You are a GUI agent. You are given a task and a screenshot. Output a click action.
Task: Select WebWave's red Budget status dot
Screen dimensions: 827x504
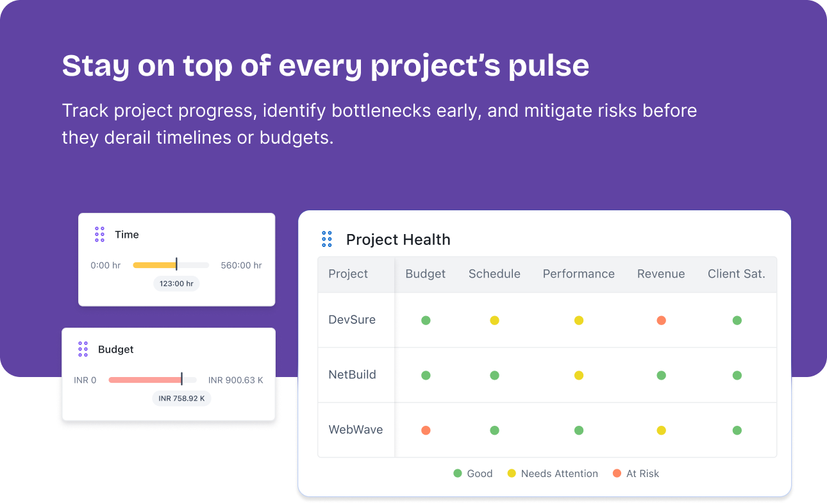click(x=426, y=430)
